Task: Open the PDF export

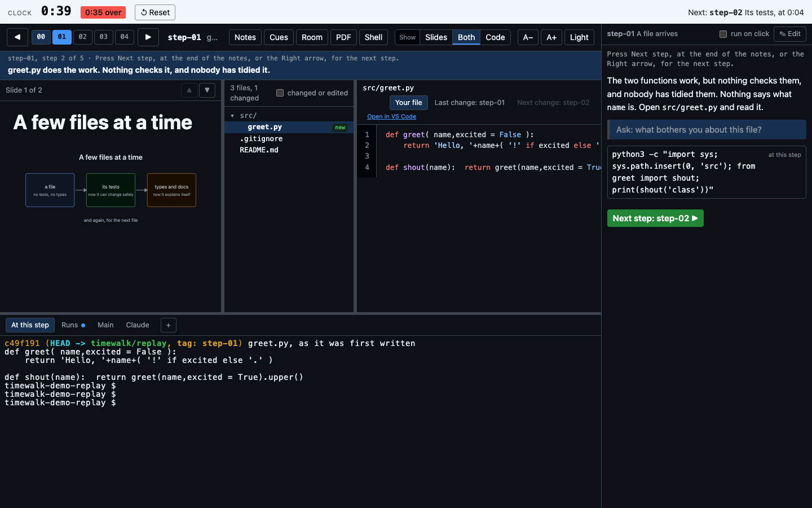Action: 343,37
